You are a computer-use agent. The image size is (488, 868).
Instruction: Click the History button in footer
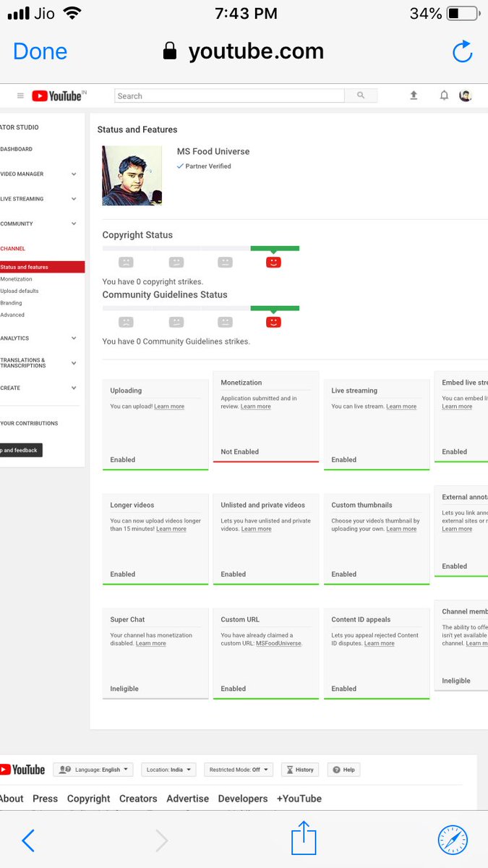pos(300,770)
